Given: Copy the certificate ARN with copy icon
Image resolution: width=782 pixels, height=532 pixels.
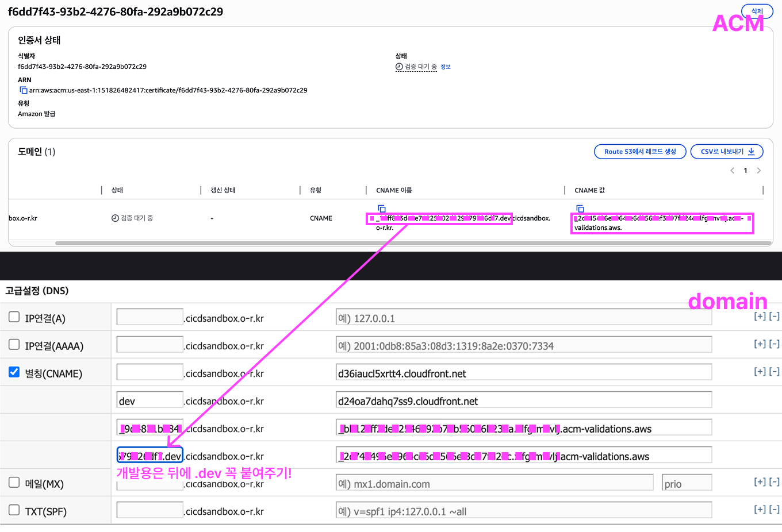Looking at the screenshot, I should tap(24, 90).
